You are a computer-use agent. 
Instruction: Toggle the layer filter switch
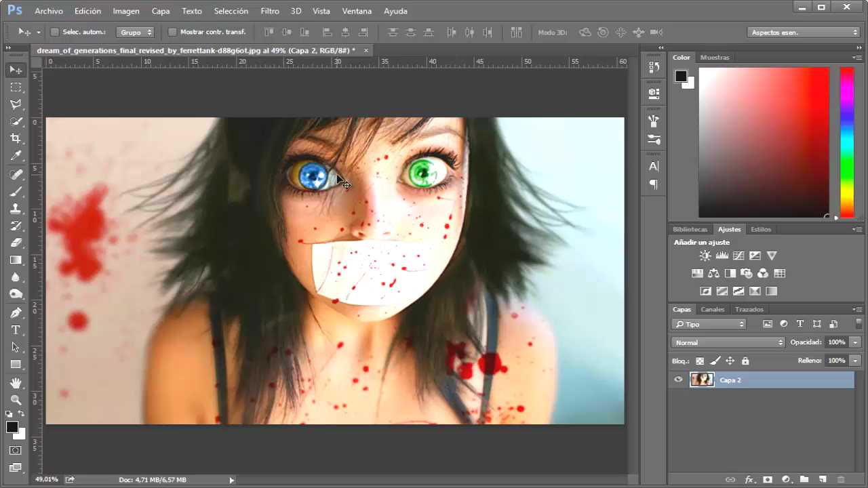(x=858, y=323)
